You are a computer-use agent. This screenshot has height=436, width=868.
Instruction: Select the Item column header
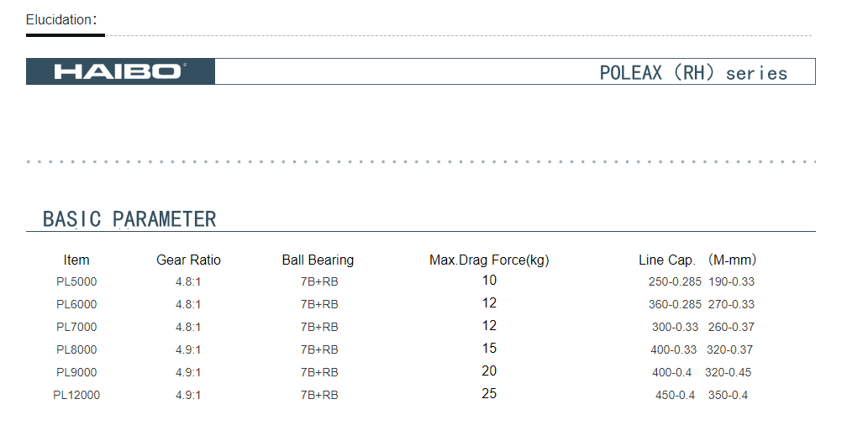pyautogui.click(x=76, y=260)
